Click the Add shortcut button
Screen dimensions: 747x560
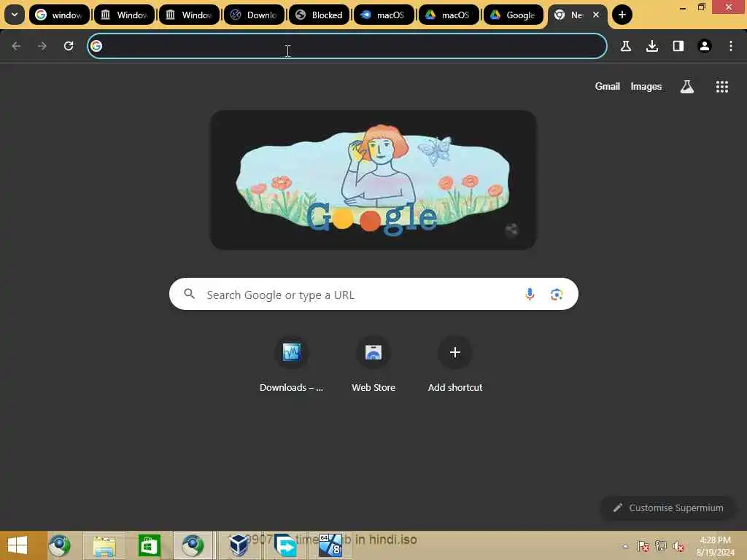click(x=455, y=365)
